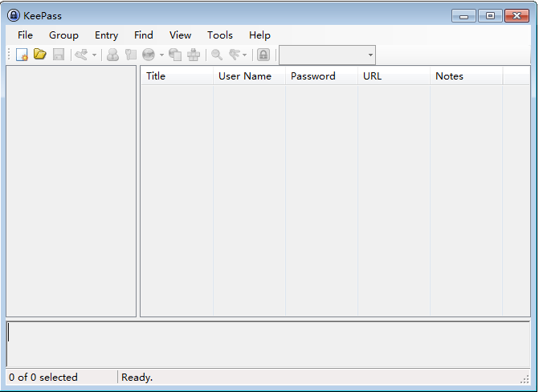
Task: Click the Find magnifier icon
Action: pos(217,55)
